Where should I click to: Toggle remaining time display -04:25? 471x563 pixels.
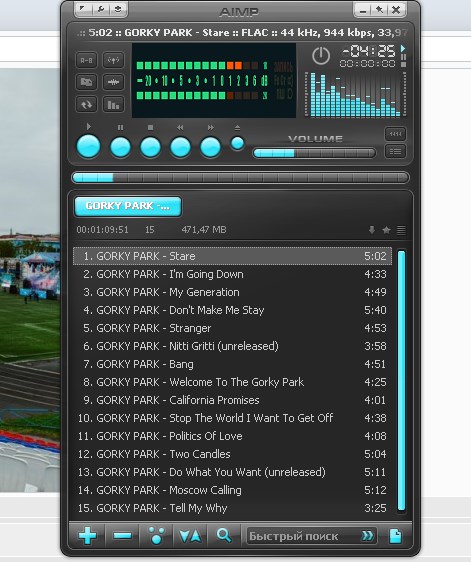click(369, 52)
